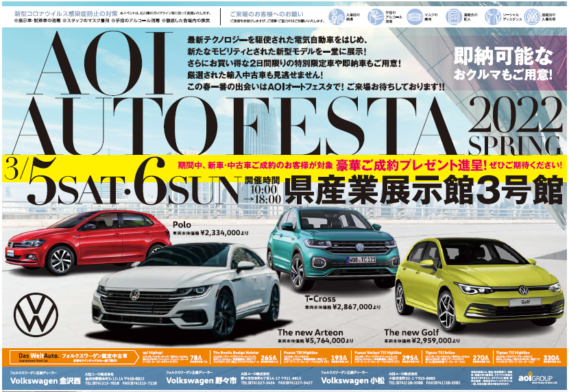The height and width of the screenshot is (392, 569).
Task: Click the 'Passat Variant TSI Highline' listing
Action: [387, 357]
